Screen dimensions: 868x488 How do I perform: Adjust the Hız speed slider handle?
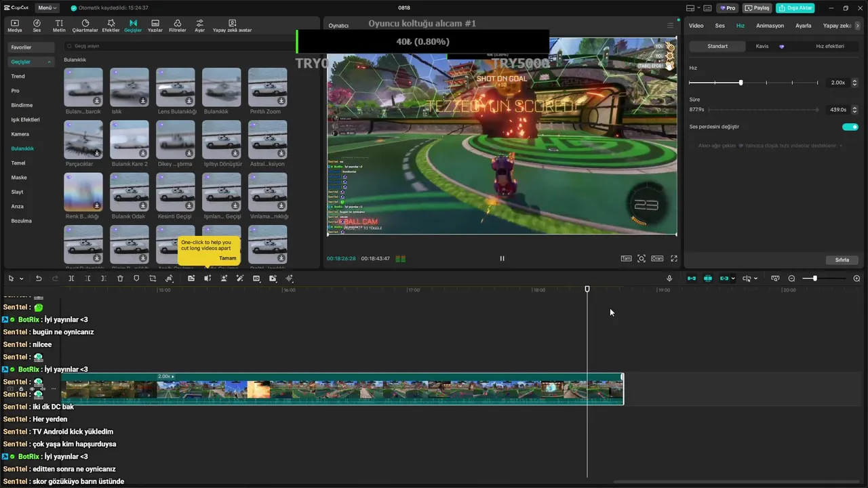[741, 83]
